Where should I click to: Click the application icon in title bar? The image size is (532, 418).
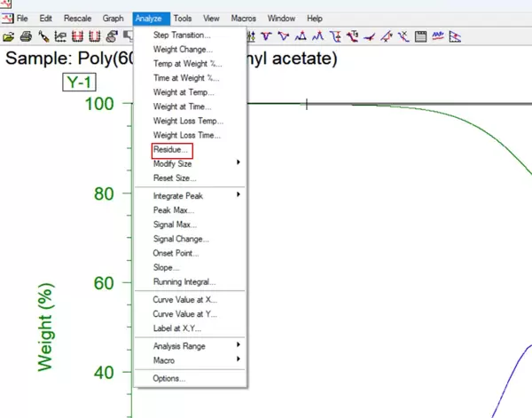[7, 4]
